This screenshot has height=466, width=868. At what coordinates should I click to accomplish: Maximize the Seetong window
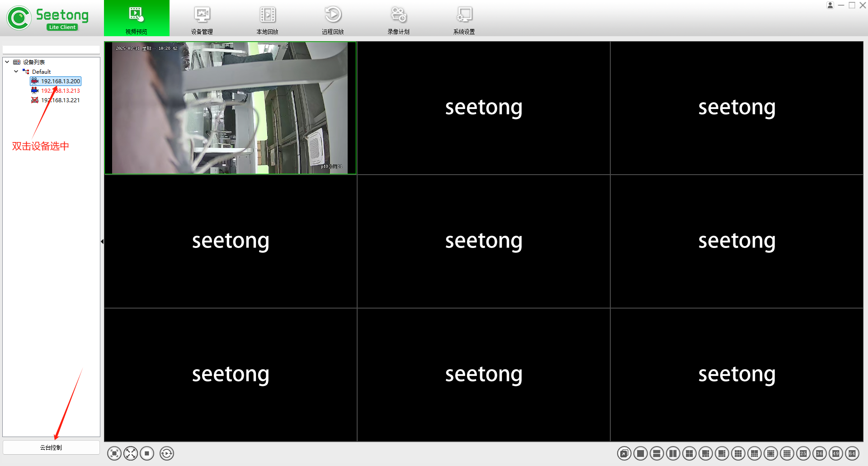tap(852, 5)
